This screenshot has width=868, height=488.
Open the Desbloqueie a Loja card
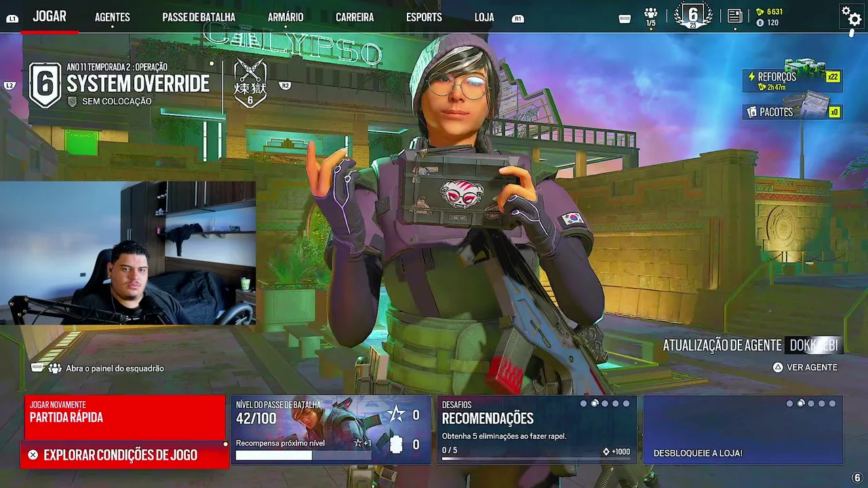click(743, 430)
